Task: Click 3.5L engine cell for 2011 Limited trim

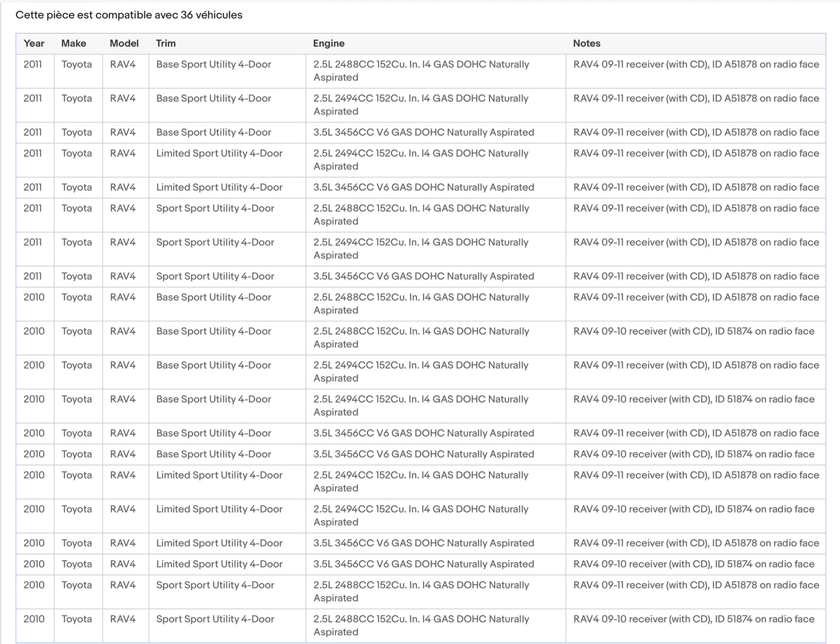Action: [423, 187]
